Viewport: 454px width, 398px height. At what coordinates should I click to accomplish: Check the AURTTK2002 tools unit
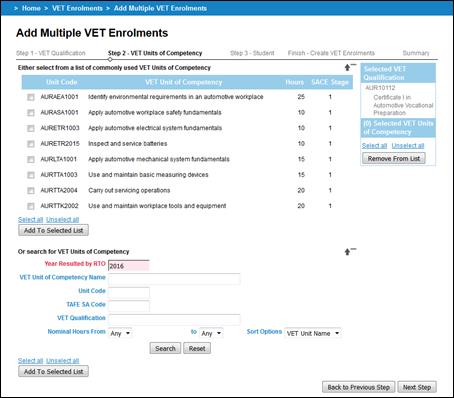tap(31, 206)
